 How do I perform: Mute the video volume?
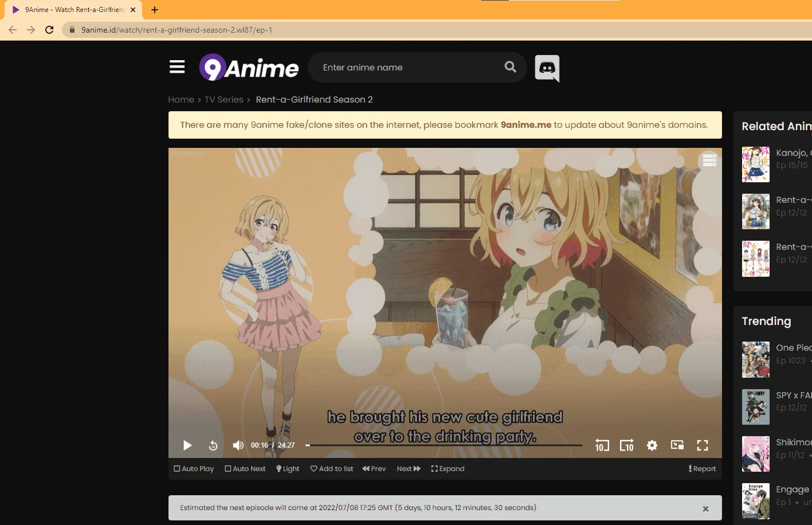[238, 445]
